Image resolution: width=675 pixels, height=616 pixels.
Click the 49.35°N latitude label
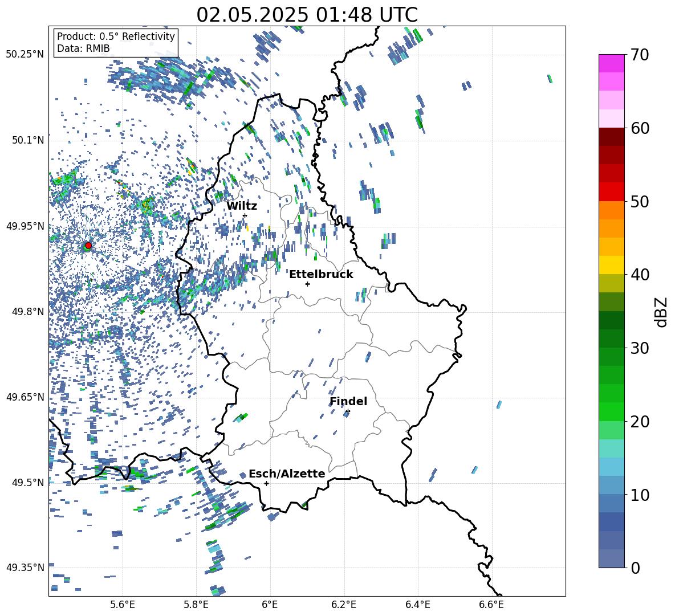pos(25,568)
